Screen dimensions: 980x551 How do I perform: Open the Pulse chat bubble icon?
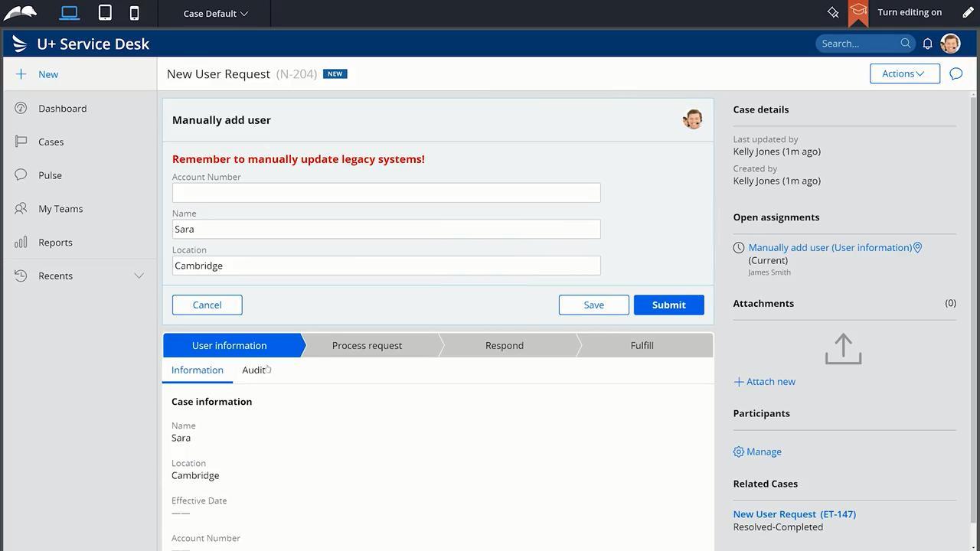[x=955, y=74]
